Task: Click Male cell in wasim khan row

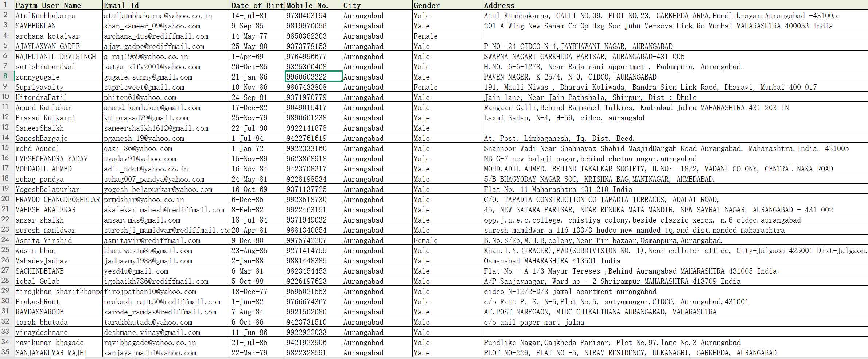Action: [x=447, y=250]
